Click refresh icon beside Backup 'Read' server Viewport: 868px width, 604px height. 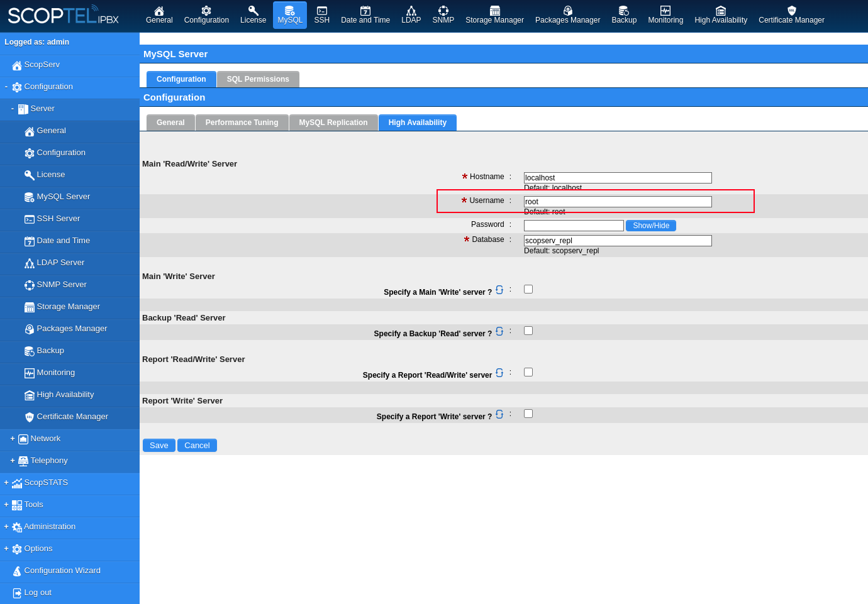tap(499, 331)
